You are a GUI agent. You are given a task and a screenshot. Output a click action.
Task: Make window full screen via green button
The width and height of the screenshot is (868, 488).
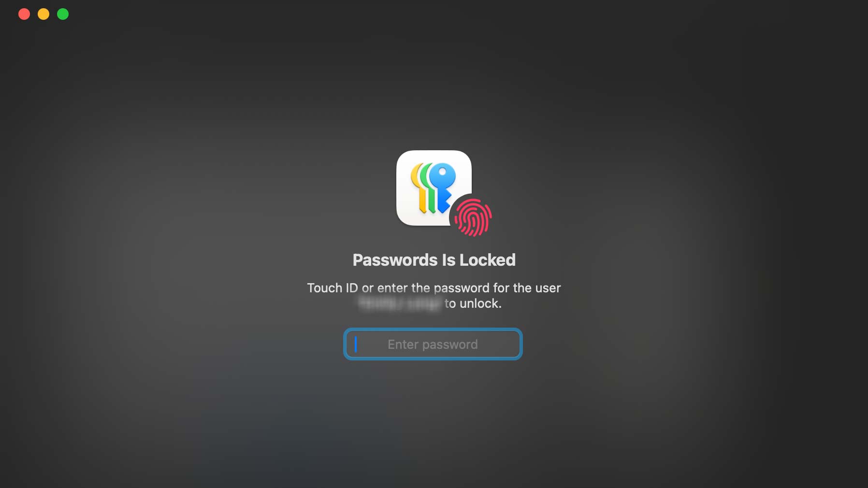tap(63, 14)
